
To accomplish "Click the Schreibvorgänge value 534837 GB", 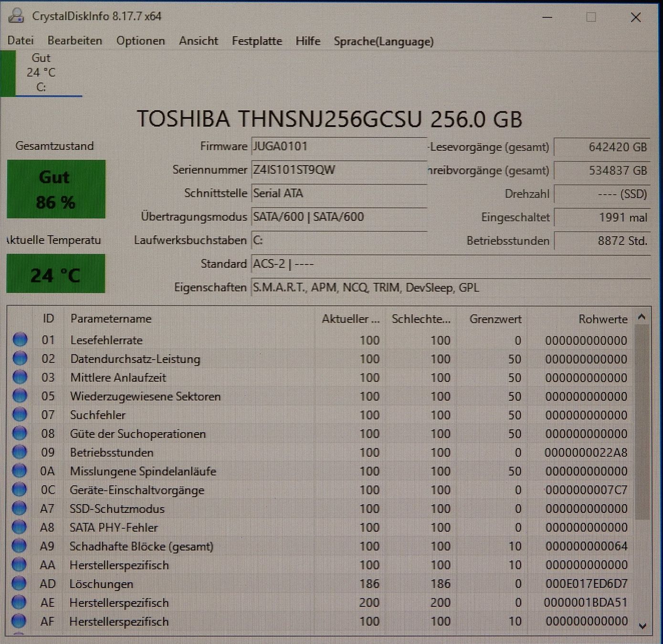I will [x=602, y=170].
